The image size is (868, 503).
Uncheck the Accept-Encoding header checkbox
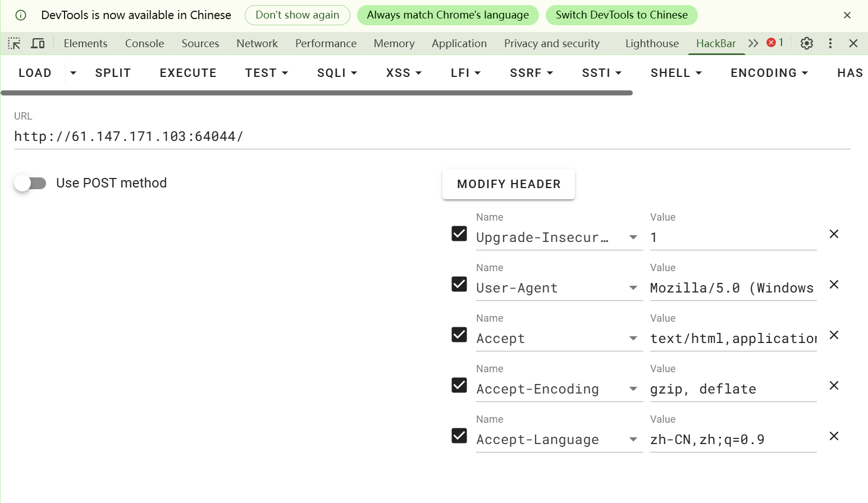point(459,385)
